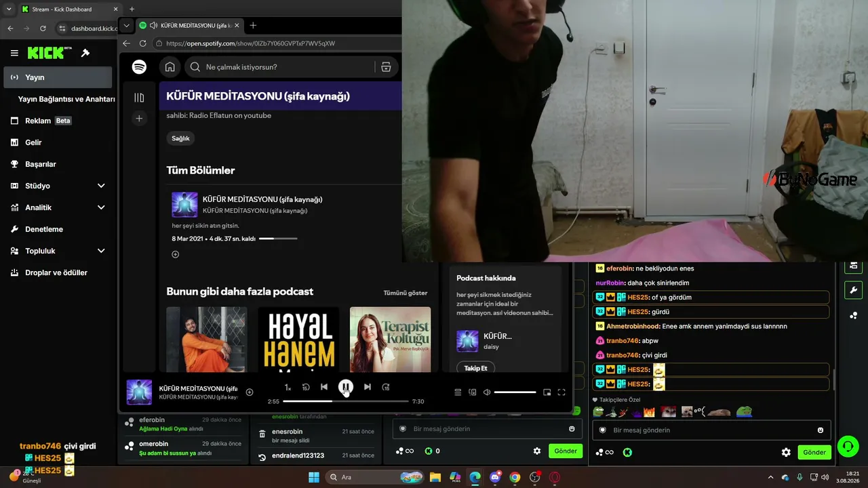The width and height of the screenshot is (868, 488).
Task: Click the episode progress bar beside 4 dk. 37 sn. kaldı
Action: [x=278, y=239]
